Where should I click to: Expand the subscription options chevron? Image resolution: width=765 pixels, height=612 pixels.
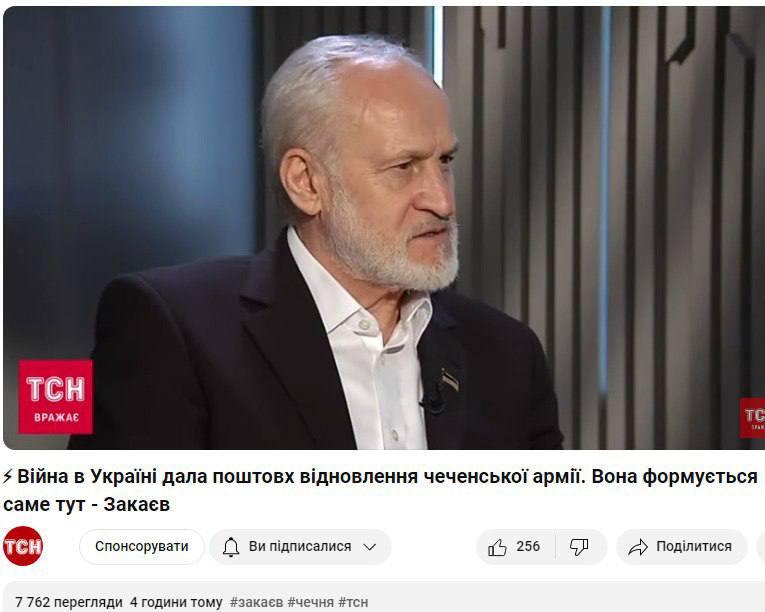click(x=370, y=547)
